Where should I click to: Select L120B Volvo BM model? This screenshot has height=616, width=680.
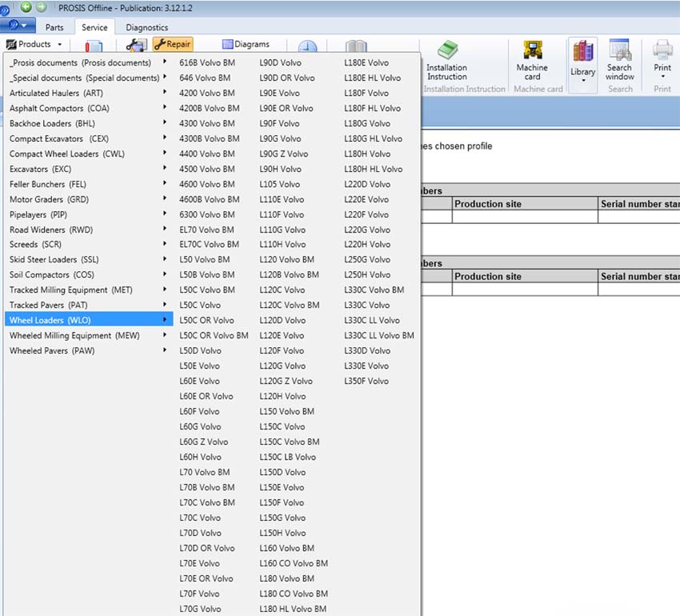pos(289,274)
